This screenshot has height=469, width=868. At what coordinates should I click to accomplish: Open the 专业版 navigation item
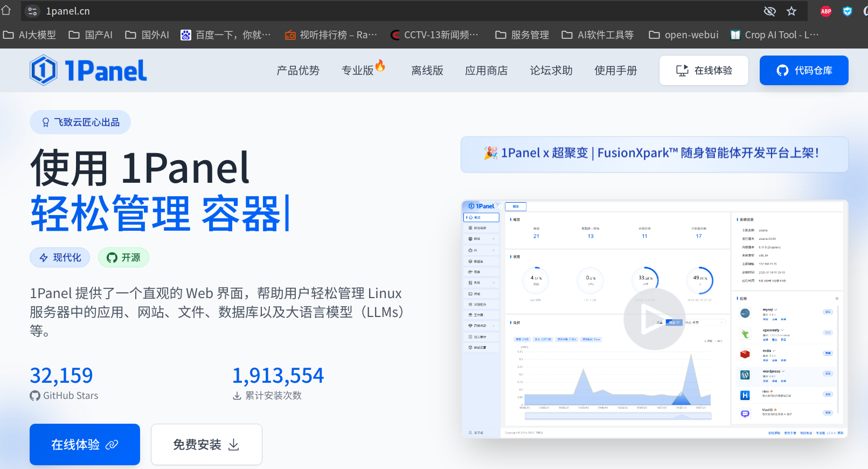(x=363, y=70)
